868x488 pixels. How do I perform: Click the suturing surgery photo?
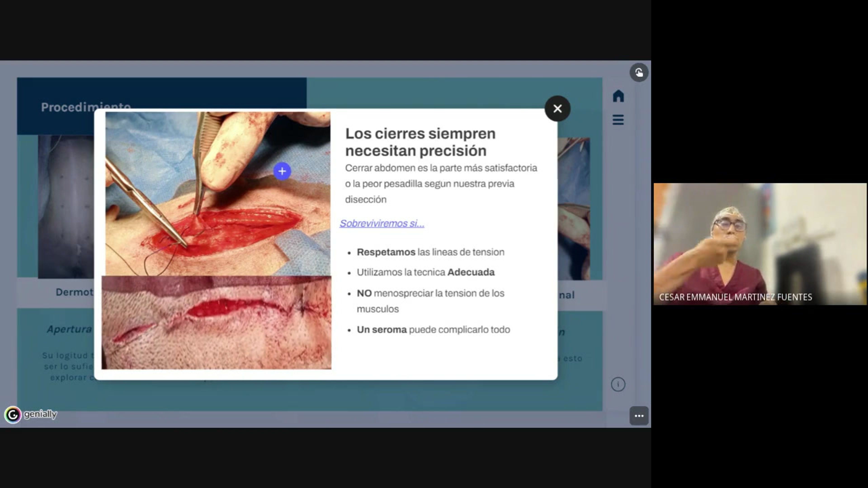218,194
